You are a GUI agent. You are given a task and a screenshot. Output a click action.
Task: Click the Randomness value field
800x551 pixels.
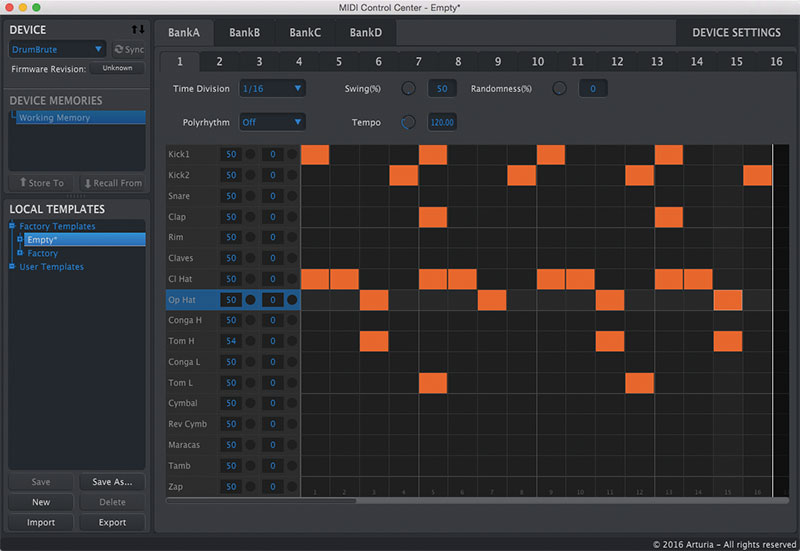[x=593, y=89]
